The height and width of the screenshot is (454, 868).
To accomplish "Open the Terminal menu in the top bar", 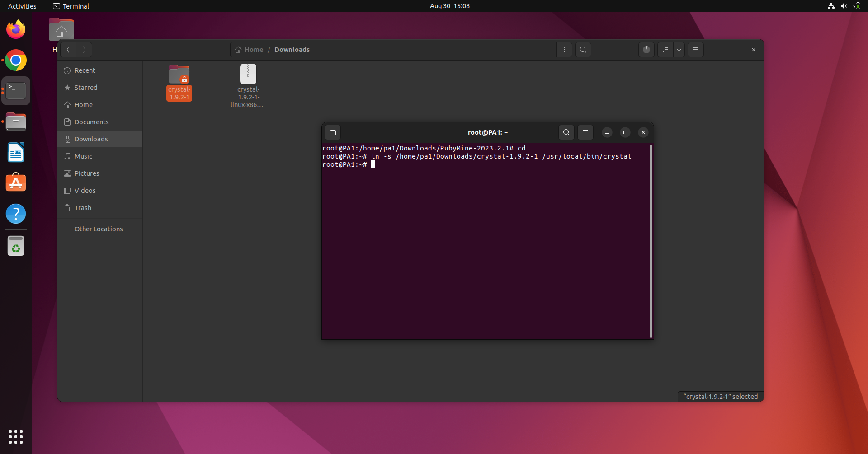I will (x=71, y=6).
